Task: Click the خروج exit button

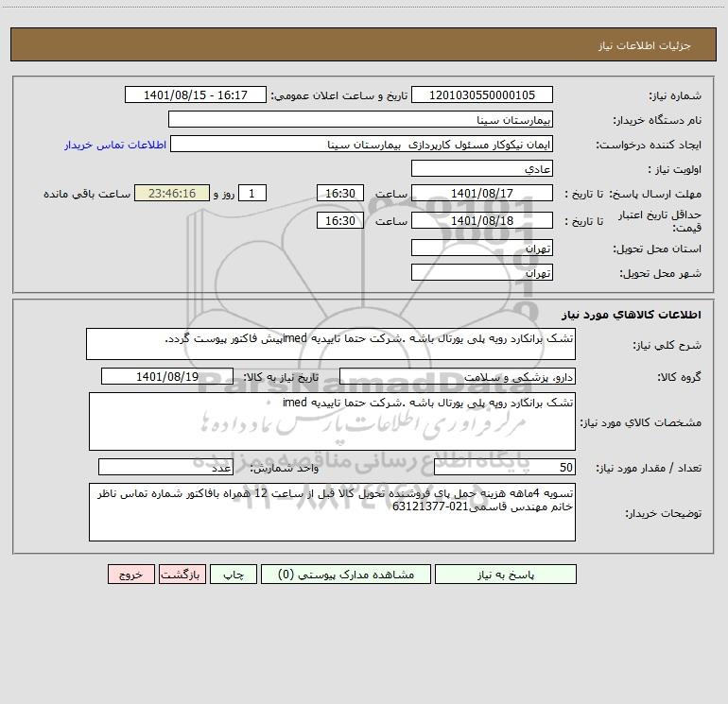Action: tap(130, 574)
